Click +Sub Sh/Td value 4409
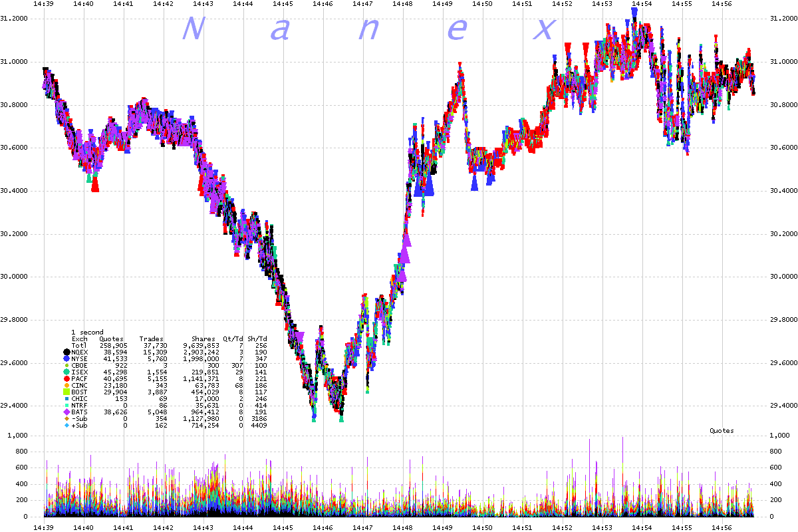Screen dimensions: 798x532 pos(259,426)
